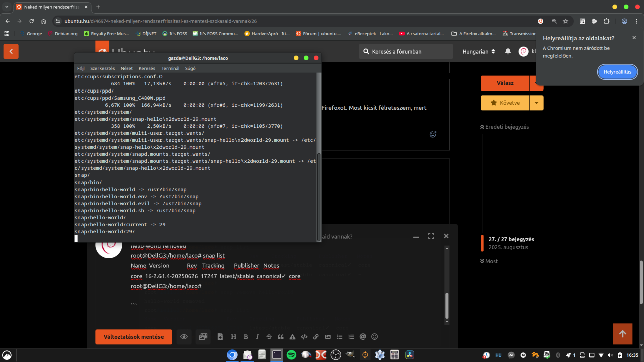Click the Változtatások mentése button
The image size is (644, 362).
pos(133,337)
